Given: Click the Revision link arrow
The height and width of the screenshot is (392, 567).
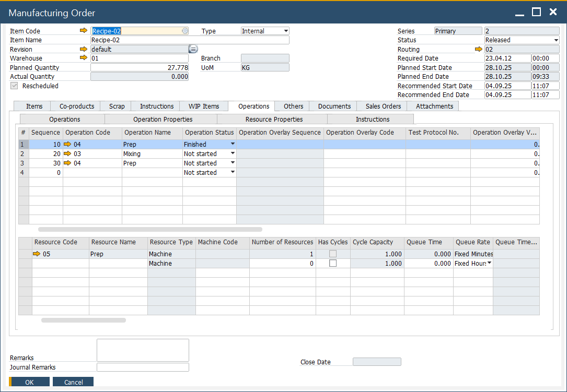Looking at the screenshot, I should (84, 49).
